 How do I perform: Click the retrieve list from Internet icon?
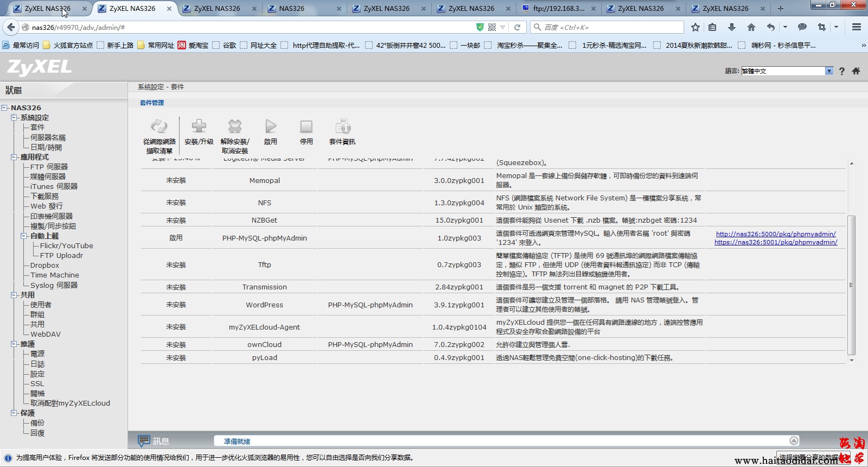(x=159, y=127)
